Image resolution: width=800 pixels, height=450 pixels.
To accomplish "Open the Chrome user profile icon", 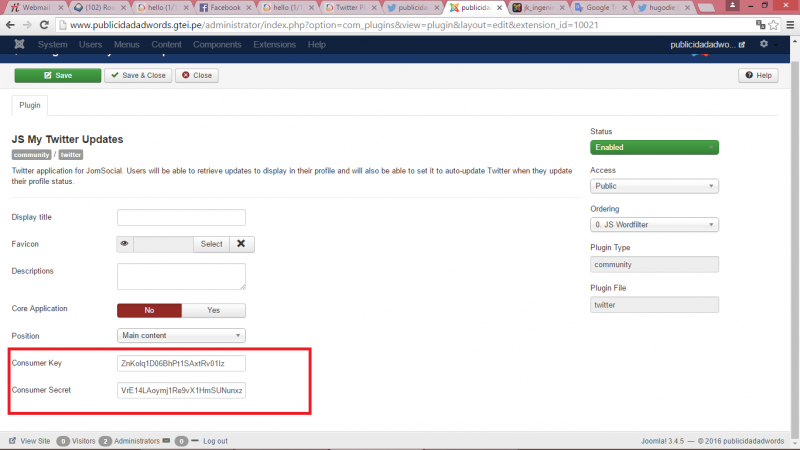I will point(733,6).
